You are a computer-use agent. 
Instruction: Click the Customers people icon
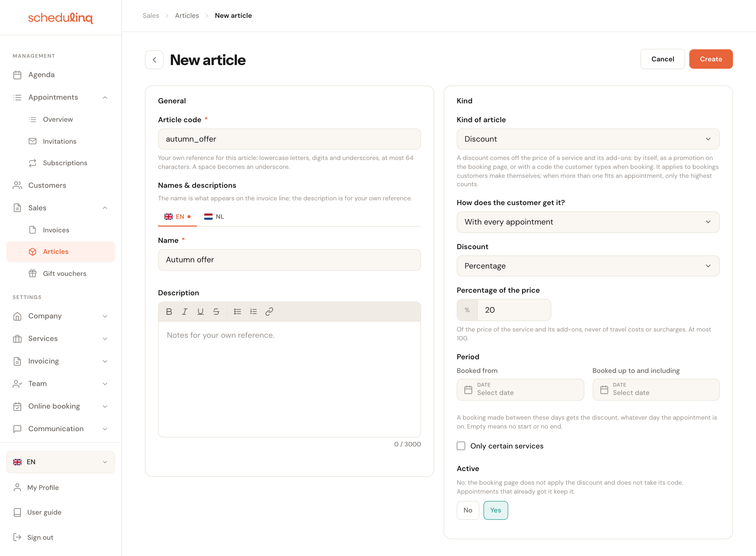pyautogui.click(x=17, y=185)
